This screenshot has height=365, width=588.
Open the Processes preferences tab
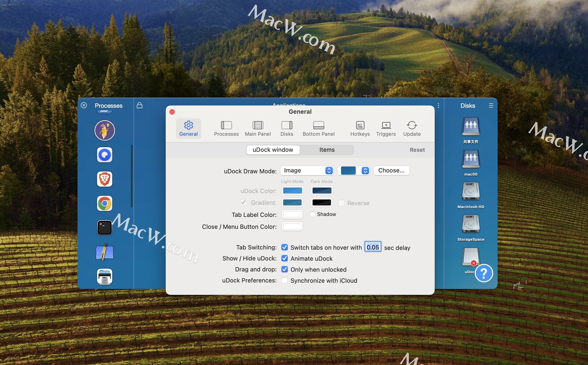(226, 128)
